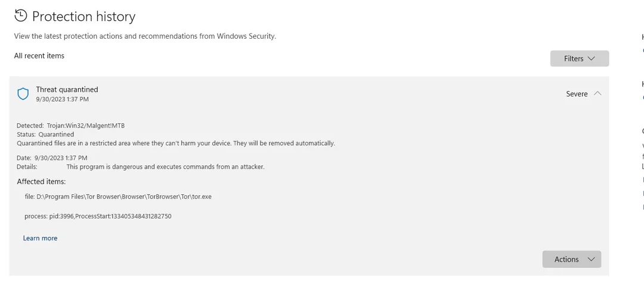
Task: Open the Learn more link
Action: click(41, 238)
